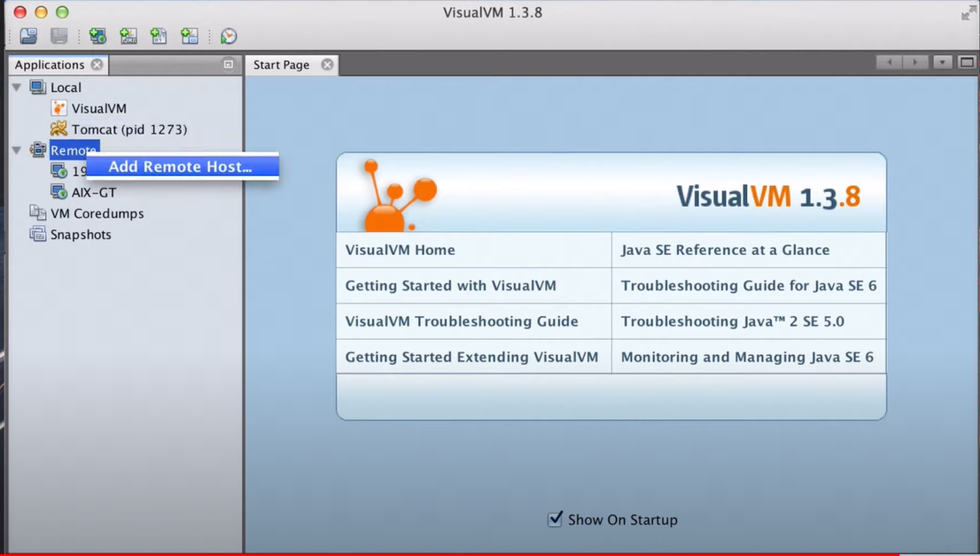The height and width of the screenshot is (556, 980).
Task: Click the full-screen arrows icon in title bar
Action: point(968,13)
